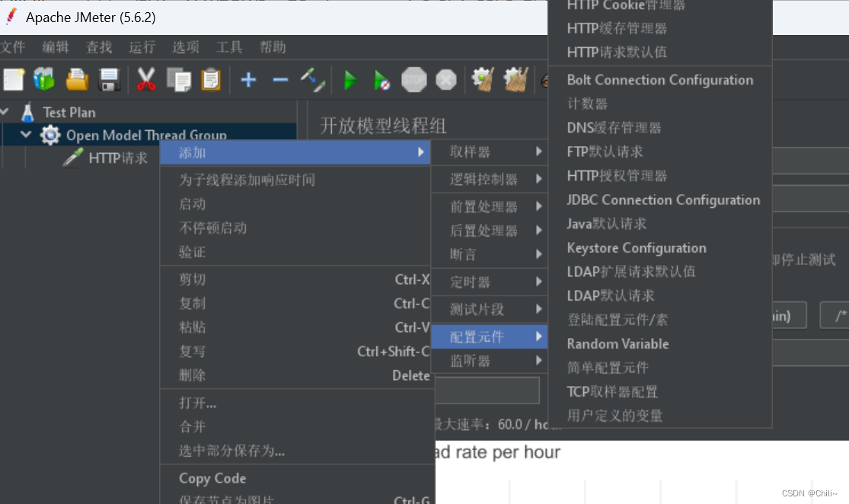Image resolution: width=849 pixels, height=504 pixels.
Task: Collapse the Open Model Thread Group node
Action: pos(26,134)
